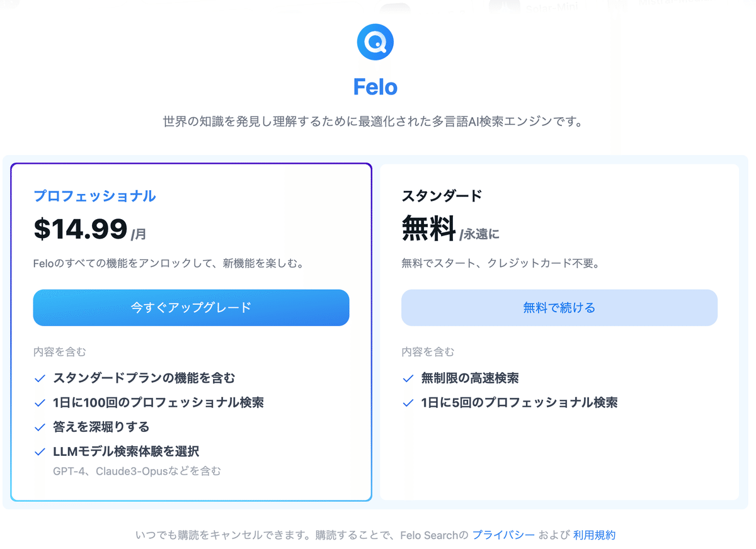Open the プライバシー link
Image resolution: width=756 pixels, height=549 pixels.
pos(504,535)
